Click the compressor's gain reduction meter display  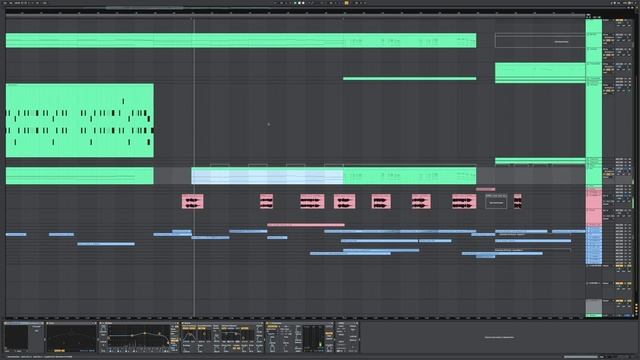[314, 338]
